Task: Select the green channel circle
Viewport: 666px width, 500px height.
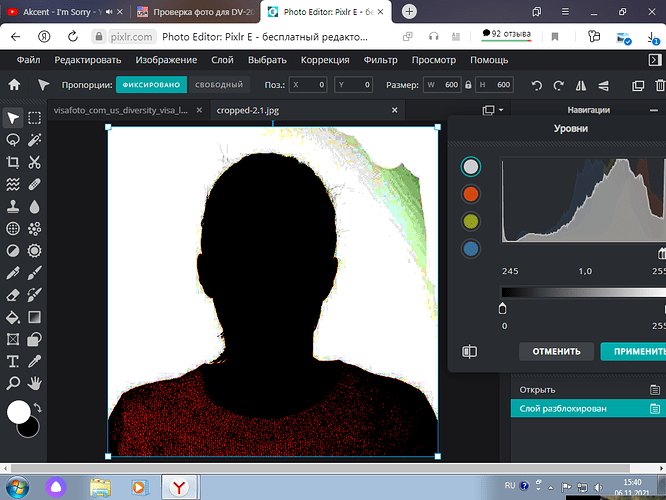Action: [471, 221]
